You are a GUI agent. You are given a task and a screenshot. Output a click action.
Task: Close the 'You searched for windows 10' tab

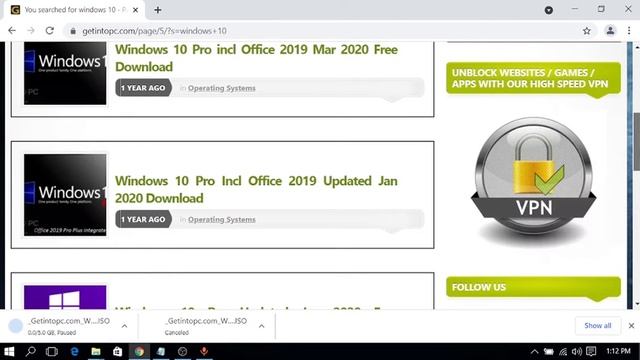pos(136,10)
